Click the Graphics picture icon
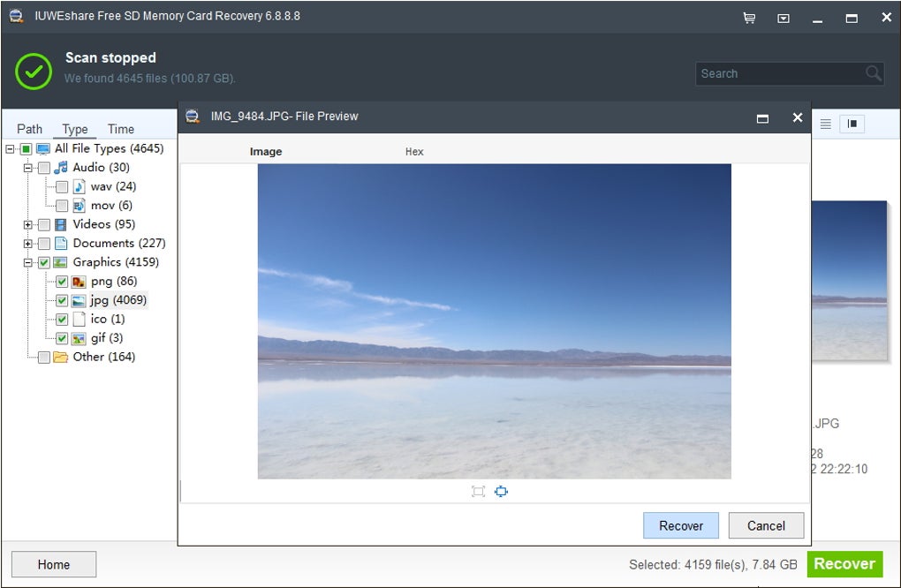Viewport: 901px width, 588px height. point(60,262)
